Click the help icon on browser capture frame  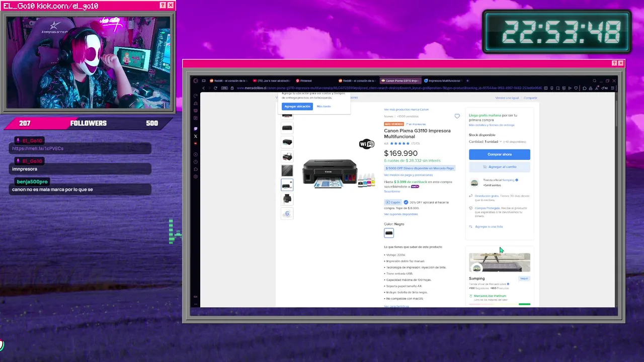coord(614,63)
